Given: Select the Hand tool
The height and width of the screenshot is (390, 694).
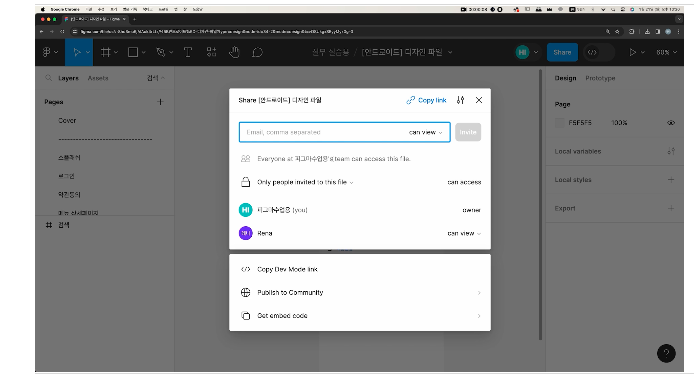Looking at the screenshot, I should pos(234,52).
